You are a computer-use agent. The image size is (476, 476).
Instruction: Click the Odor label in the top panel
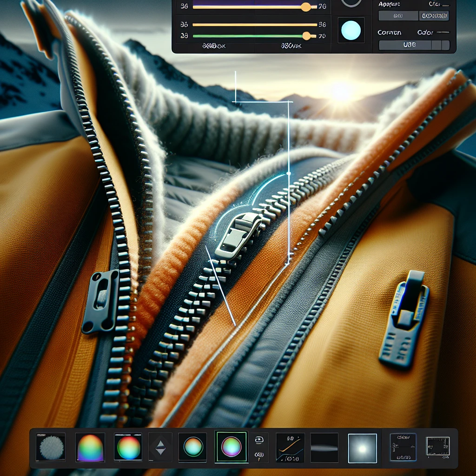425,32
